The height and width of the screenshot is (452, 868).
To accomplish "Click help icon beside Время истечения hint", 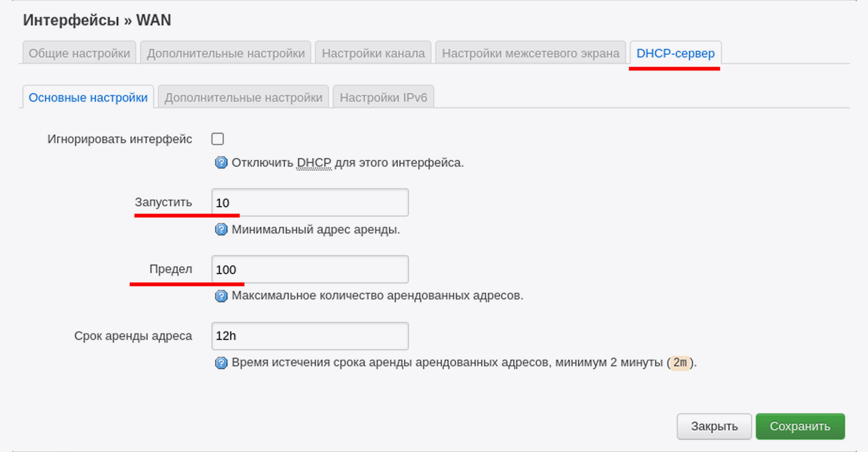I will click(x=221, y=363).
